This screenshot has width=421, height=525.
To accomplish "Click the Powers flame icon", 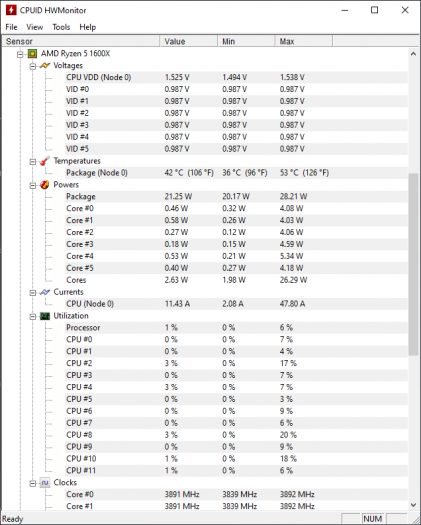I will (x=45, y=185).
